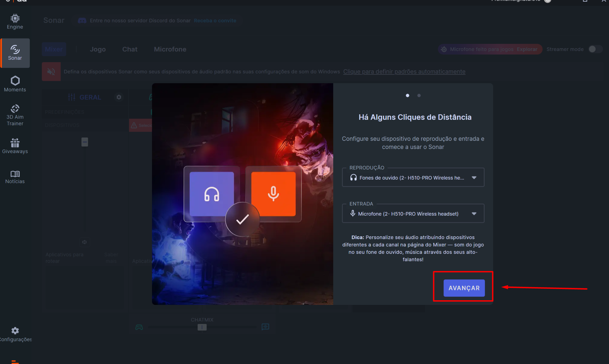Open Configurações gear in sidebar

tap(15, 331)
